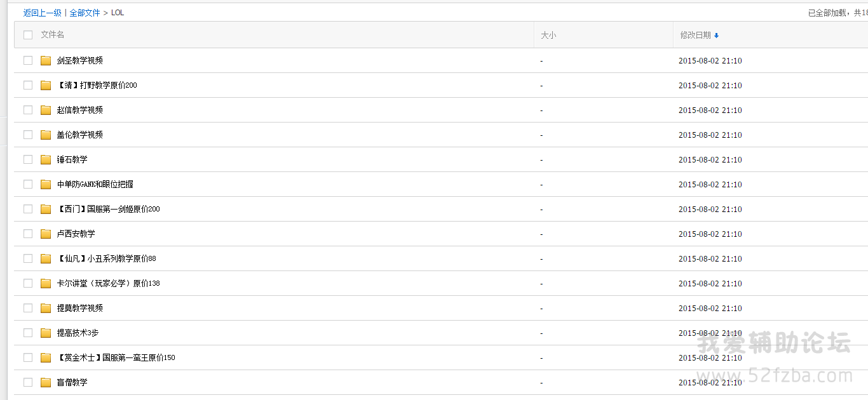
Task: Click folder icon next to 赵信教学视频
Action: coord(46,110)
